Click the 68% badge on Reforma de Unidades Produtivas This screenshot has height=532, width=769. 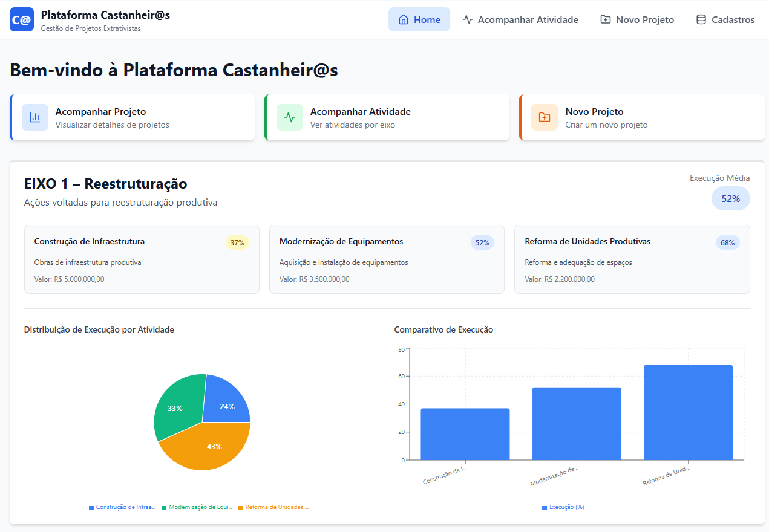(727, 243)
